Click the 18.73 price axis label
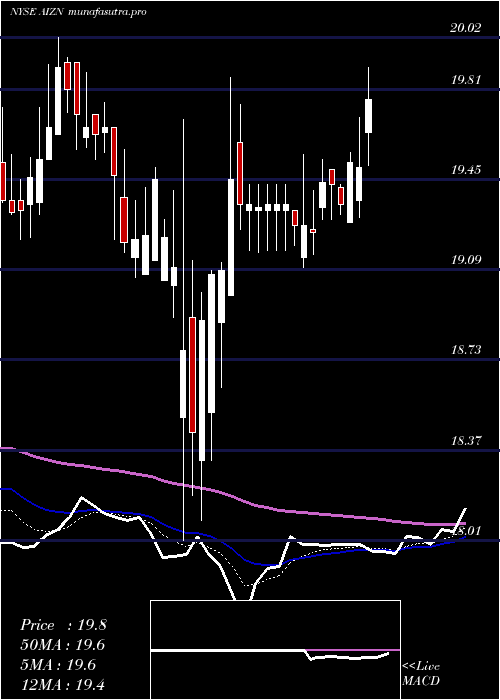This screenshot has width=500, height=700. [466, 350]
